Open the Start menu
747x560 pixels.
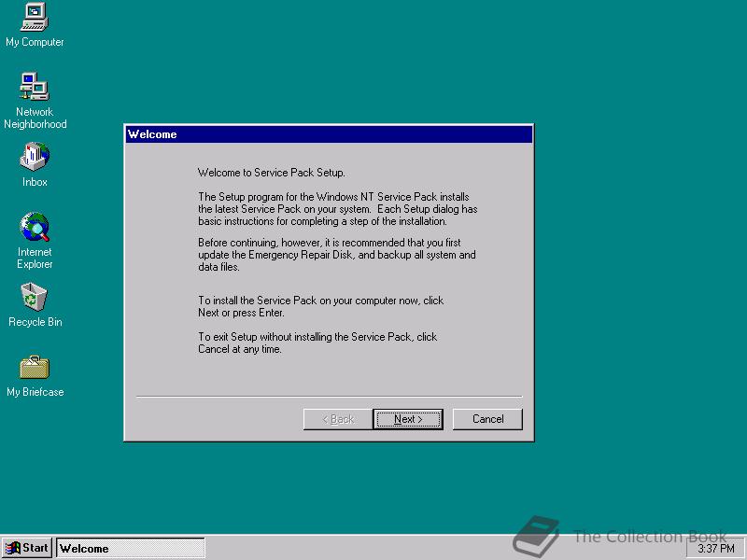[x=27, y=548]
